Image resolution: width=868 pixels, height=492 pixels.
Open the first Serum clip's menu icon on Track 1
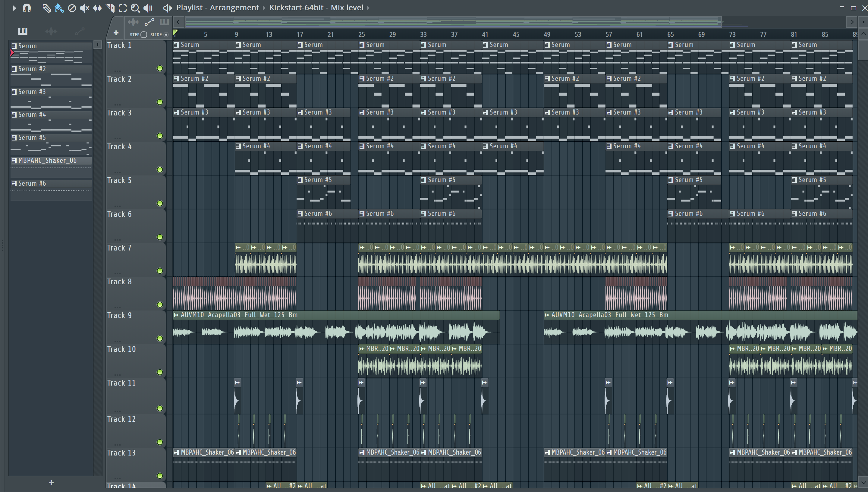[x=176, y=45]
